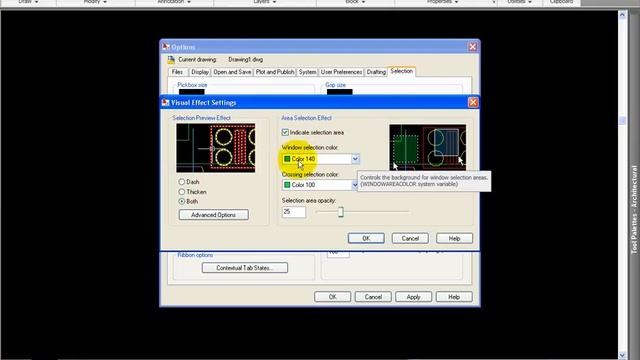Viewport: 640px width, 360px height.
Task: Click the Color 140 green swatch
Action: [287, 159]
